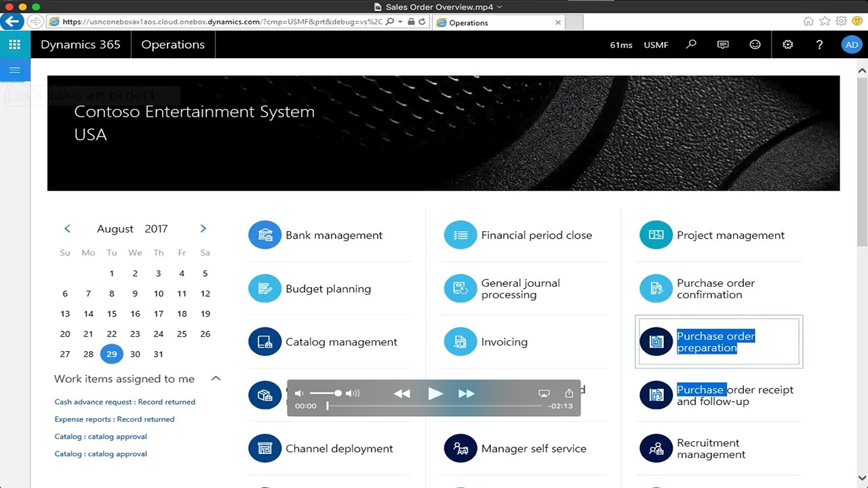
Task: Open Cash advance request: Record returned link
Action: coord(125,402)
